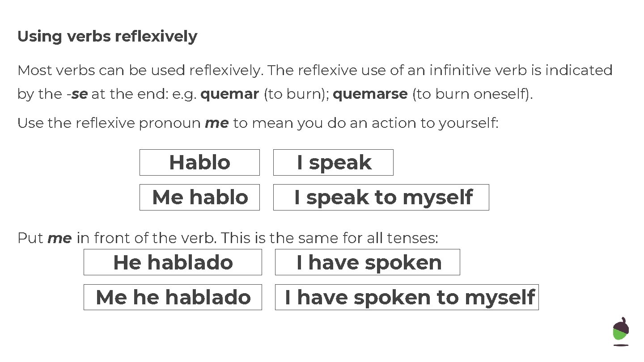
Task: Select the 'Me hablo' box
Action: pos(199,197)
